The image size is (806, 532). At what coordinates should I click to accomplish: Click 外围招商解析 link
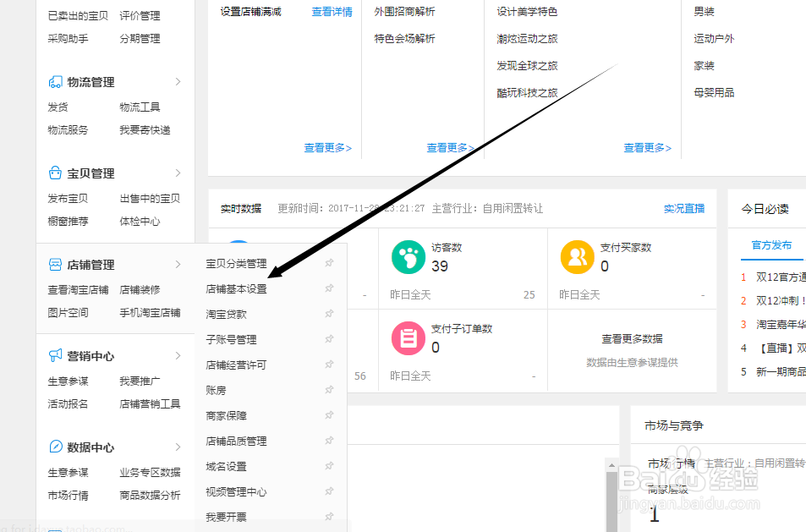(404, 12)
